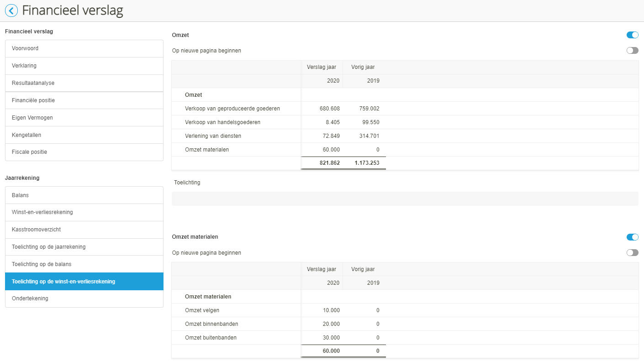This screenshot has height=361, width=644.
Task: Click the value 99.550
Action: click(371, 122)
